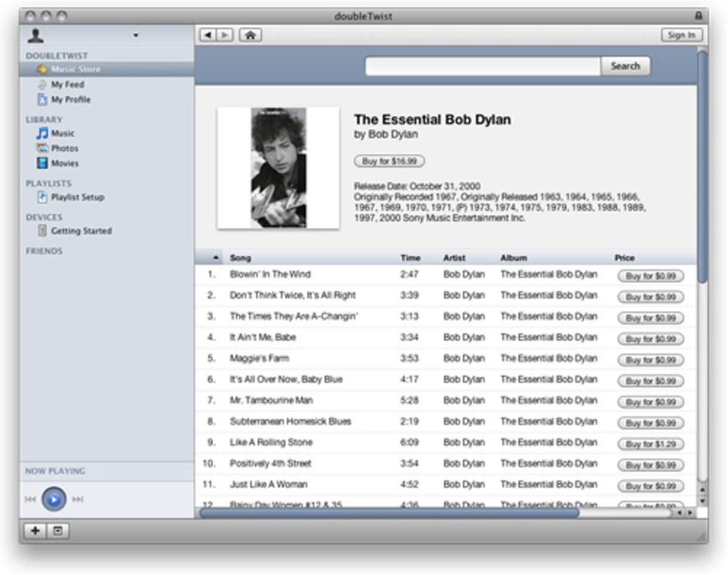
Task: Buy Blowin' In The Wind for $0.99
Action: [650, 277]
